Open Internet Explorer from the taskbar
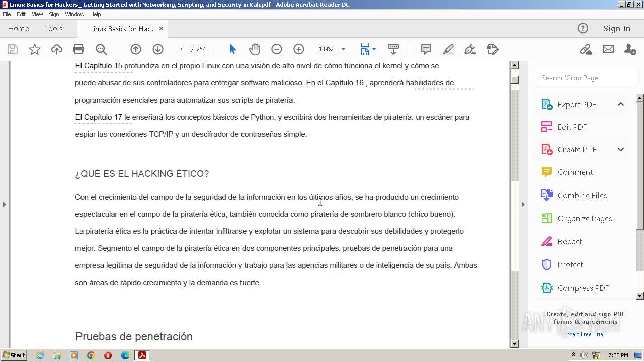 (40, 355)
